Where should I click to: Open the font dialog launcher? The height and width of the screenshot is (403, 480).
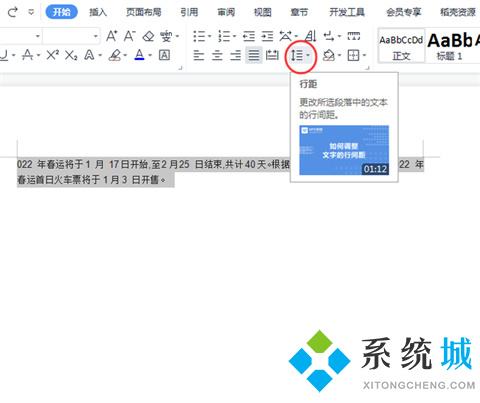tap(180, 68)
